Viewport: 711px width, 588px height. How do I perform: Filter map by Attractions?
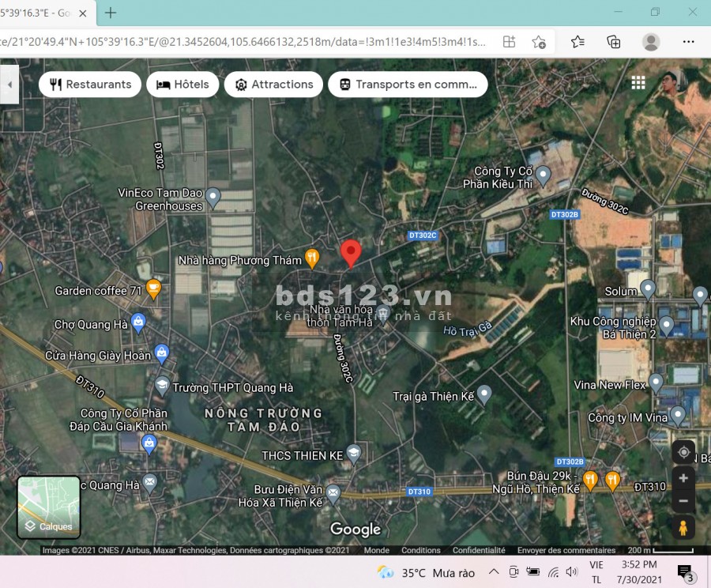[x=273, y=85]
